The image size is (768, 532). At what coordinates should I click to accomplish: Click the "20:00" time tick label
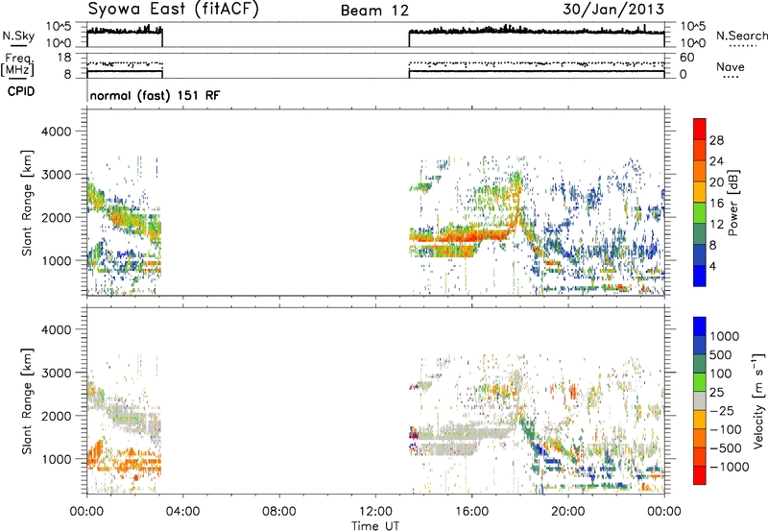click(x=567, y=512)
